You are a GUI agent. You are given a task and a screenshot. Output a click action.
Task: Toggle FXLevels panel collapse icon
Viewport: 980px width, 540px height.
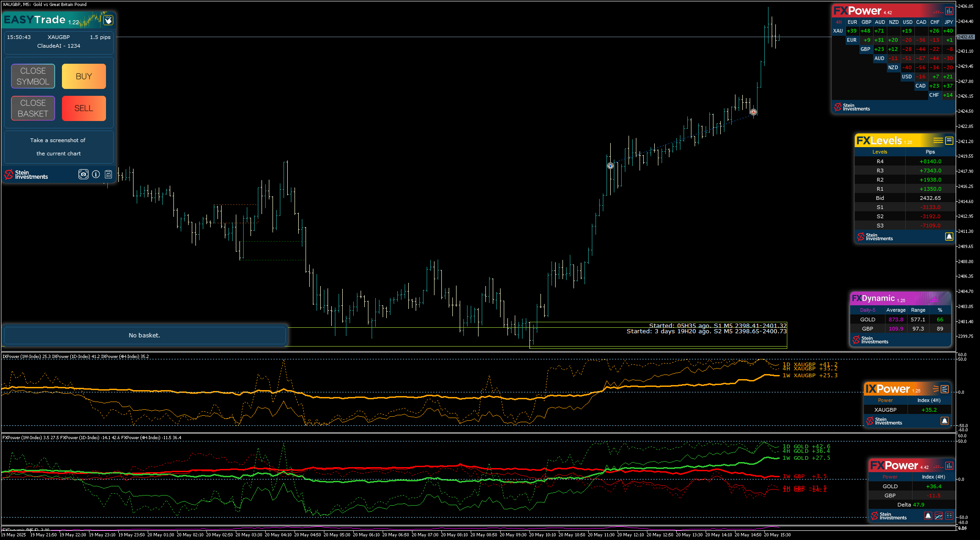tap(949, 141)
